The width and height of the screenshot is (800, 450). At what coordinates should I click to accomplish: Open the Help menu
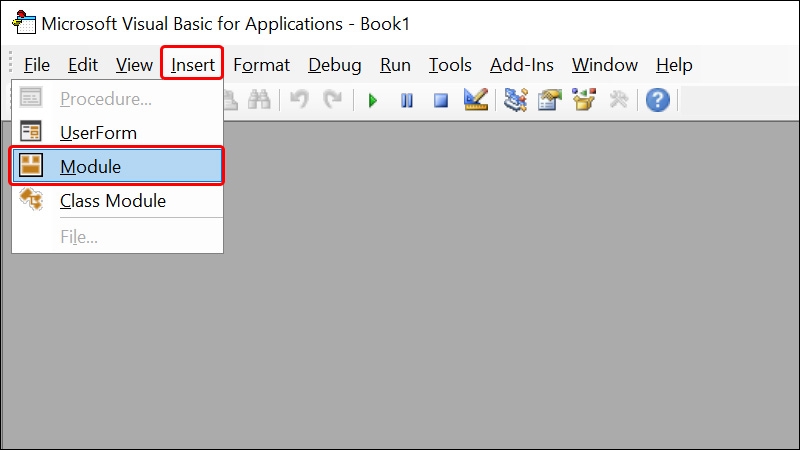(x=674, y=65)
